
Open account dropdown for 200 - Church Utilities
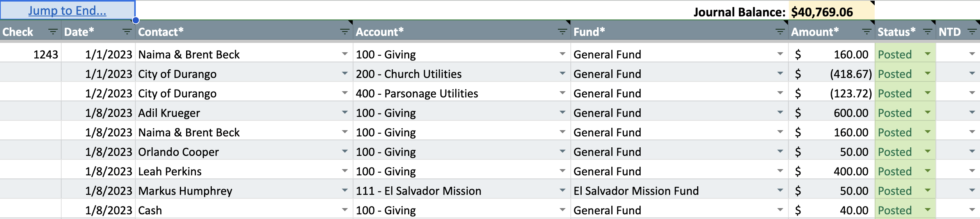coord(562,74)
